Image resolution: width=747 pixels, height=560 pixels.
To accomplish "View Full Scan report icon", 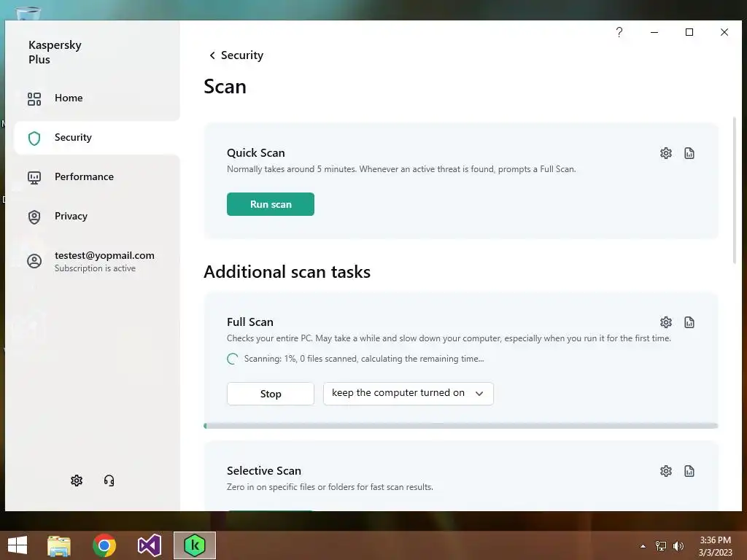I will [689, 322].
